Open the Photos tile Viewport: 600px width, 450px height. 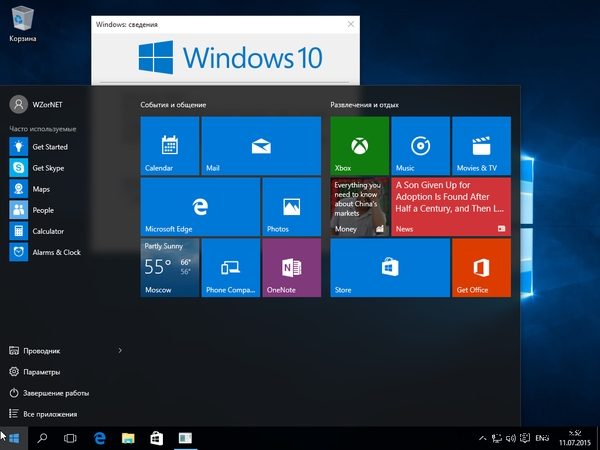point(292,207)
